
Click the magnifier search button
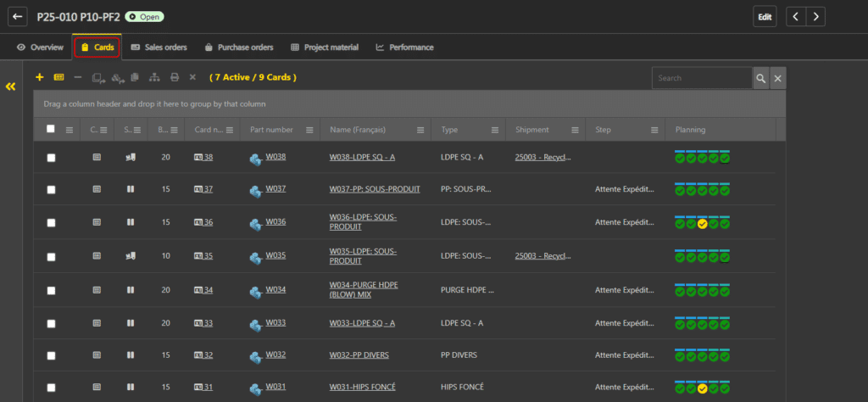click(761, 78)
